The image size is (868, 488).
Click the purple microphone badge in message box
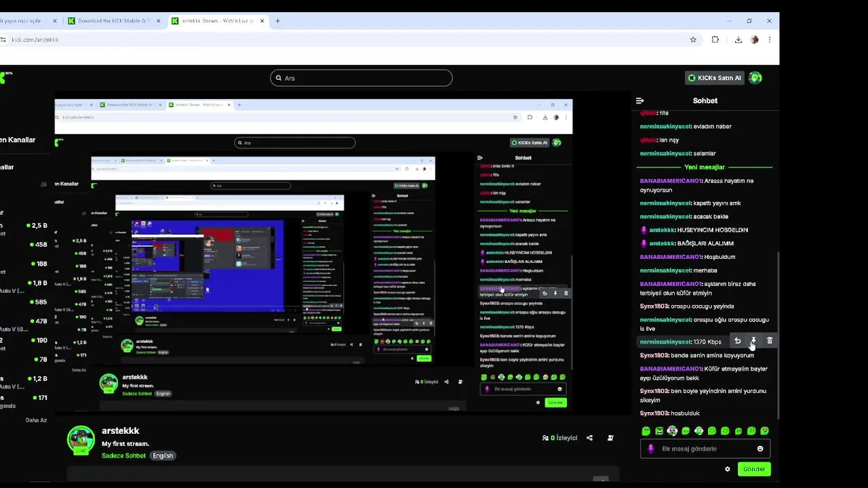pos(651,449)
